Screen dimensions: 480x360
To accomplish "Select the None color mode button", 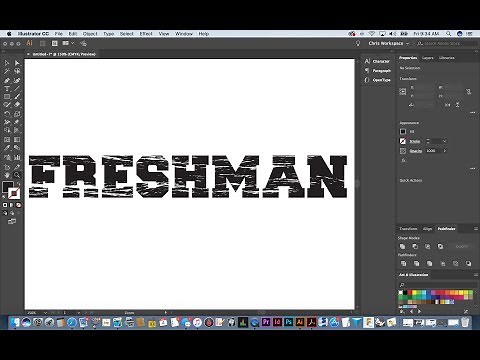I will pyautogui.click(x=18, y=205).
